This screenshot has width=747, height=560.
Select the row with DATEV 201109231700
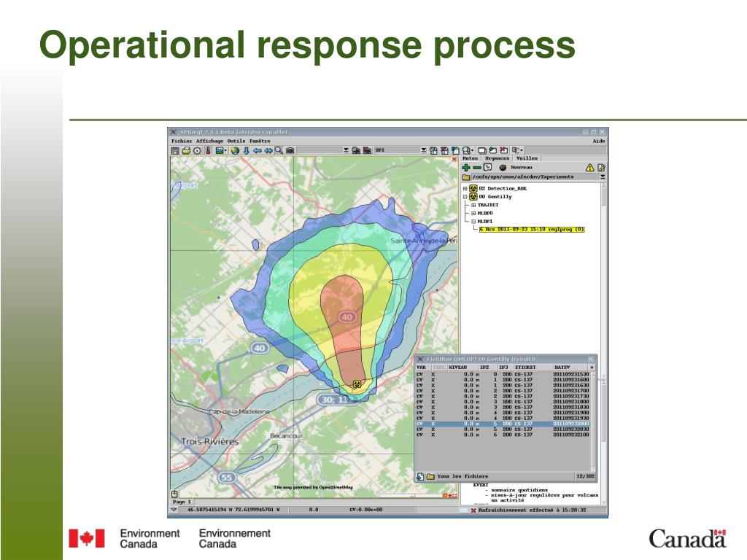click(x=503, y=391)
